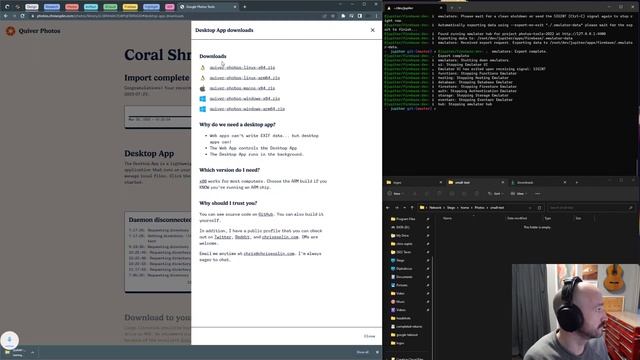Sort by the Date modified column header
This screenshot has width=640, height=360.
tap(517, 218)
